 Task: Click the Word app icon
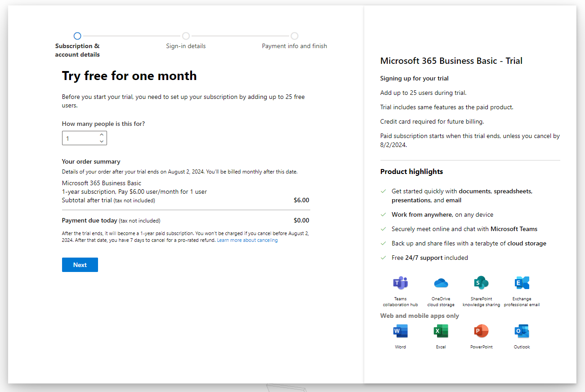(x=400, y=331)
